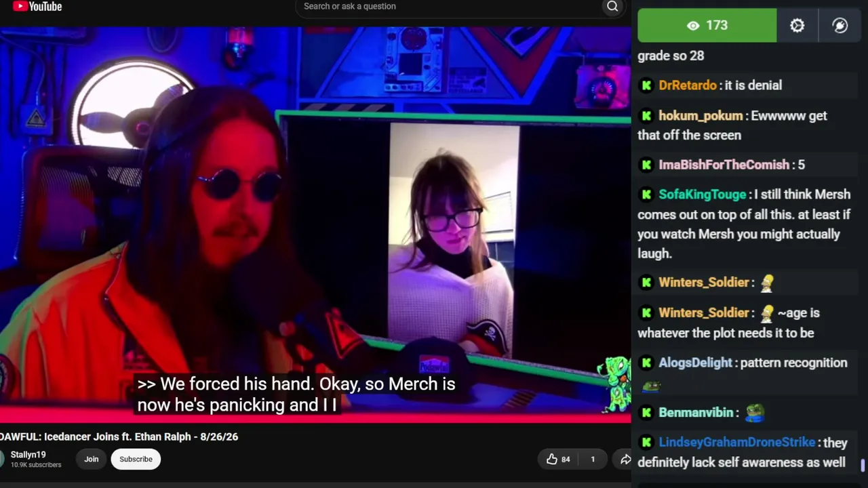Click the '10.9K subscribers' text

pos(36,465)
